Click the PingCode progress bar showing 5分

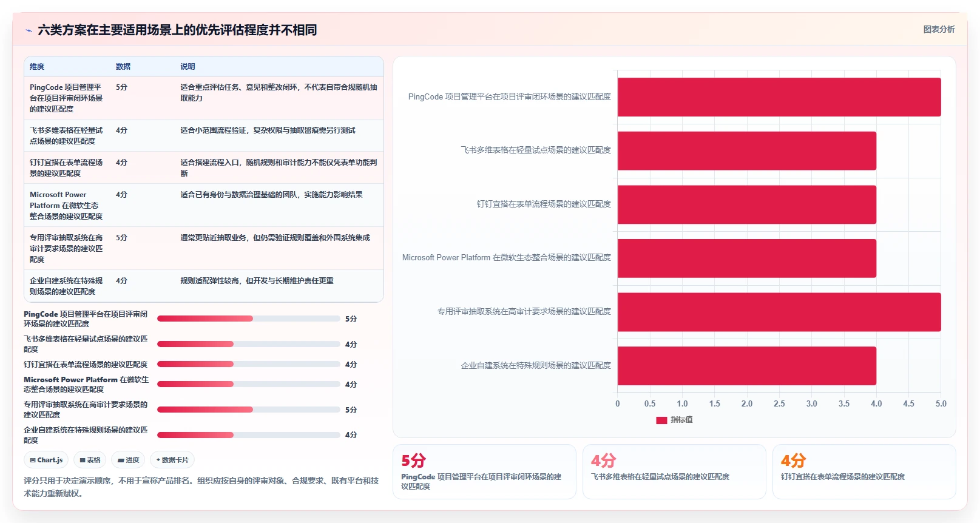click(249, 319)
